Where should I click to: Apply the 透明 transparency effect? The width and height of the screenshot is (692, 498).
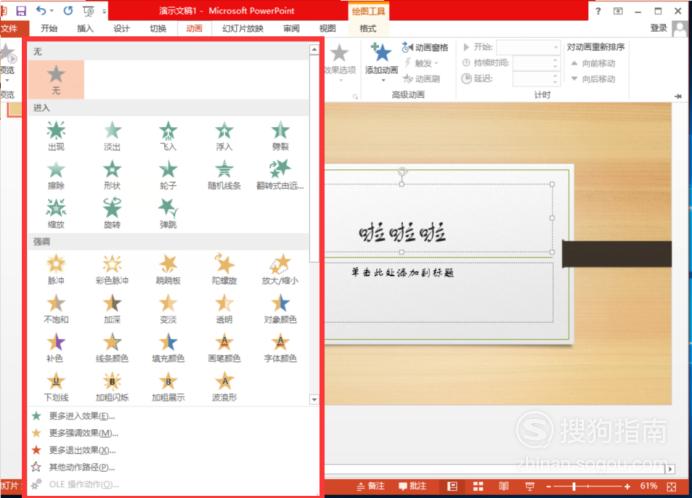pos(224,308)
